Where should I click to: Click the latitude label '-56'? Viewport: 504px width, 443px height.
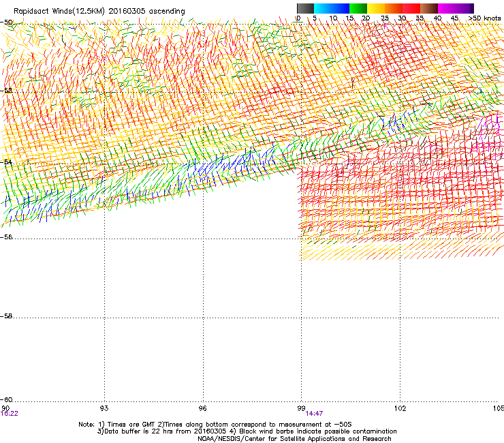(6, 237)
